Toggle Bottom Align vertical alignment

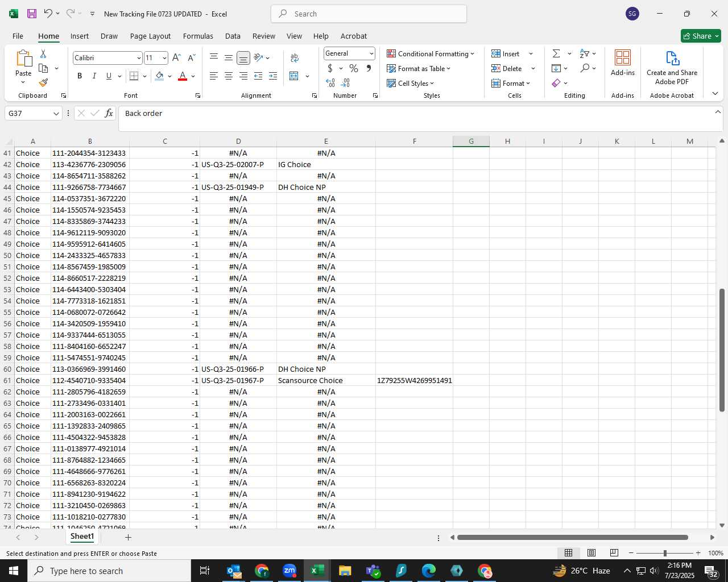click(x=243, y=57)
